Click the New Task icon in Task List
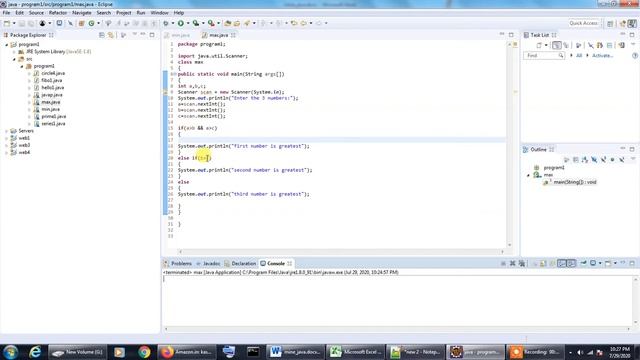Screen dimensions: 640x360 click(x=539, y=45)
